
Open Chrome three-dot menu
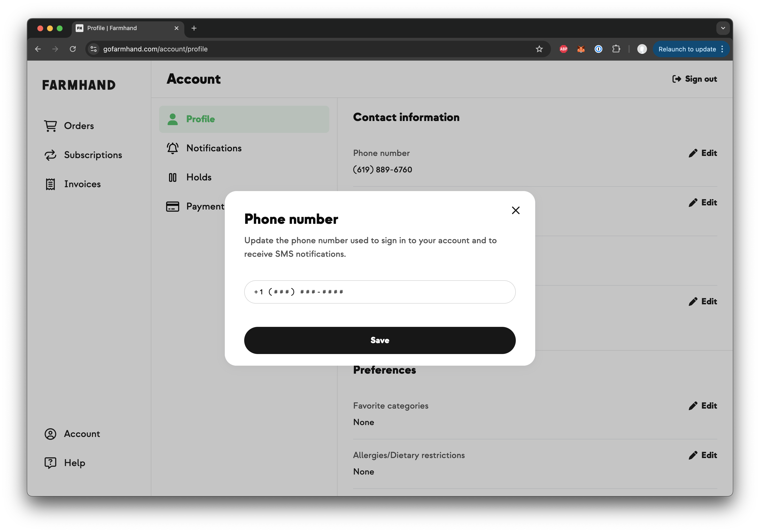[722, 49]
